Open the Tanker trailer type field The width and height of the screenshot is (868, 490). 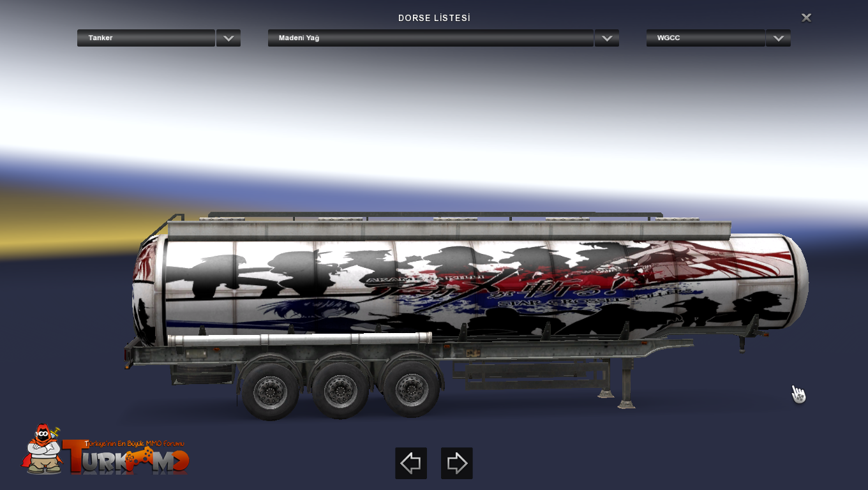coord(146,38)
